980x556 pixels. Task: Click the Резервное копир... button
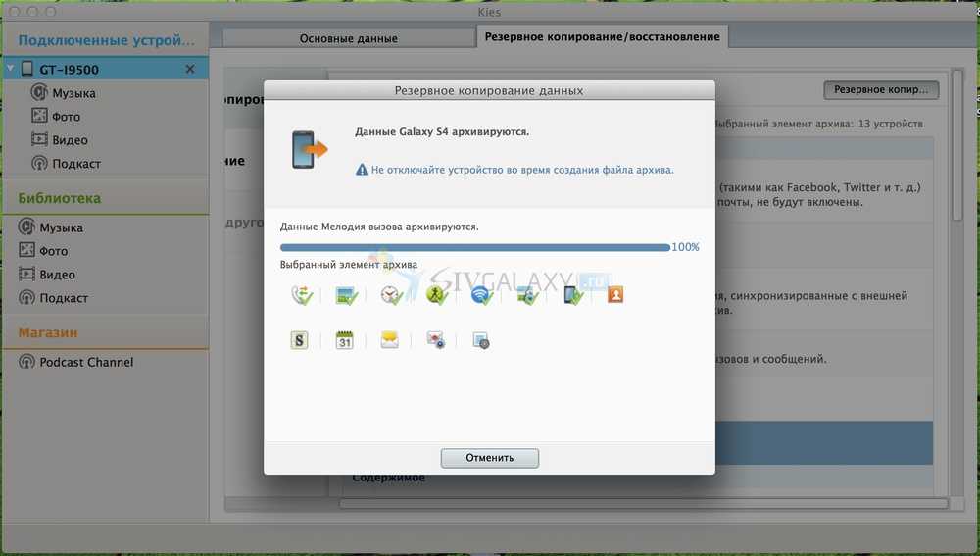(880, 90)
